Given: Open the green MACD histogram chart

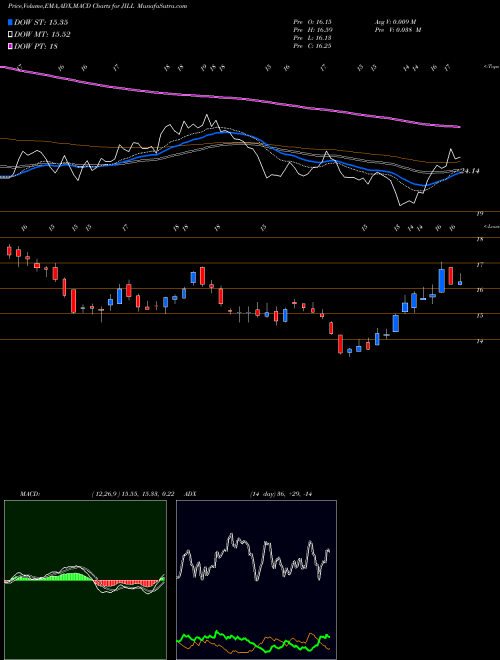Looking at the screenshot, I should coord(85,580).
